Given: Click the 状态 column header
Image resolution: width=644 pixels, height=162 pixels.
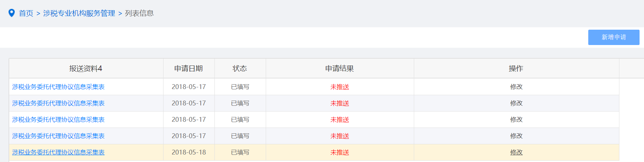Looking at the screenshot, I should (240, 69).
